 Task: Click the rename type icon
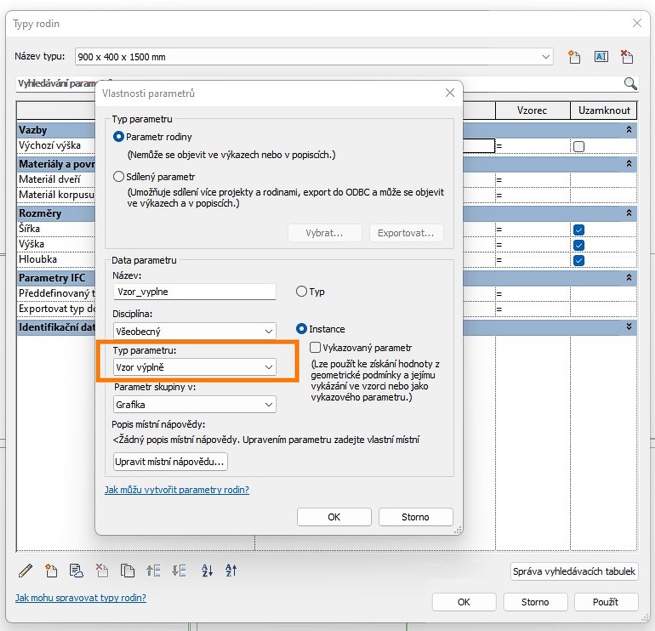tap(601, 57)
